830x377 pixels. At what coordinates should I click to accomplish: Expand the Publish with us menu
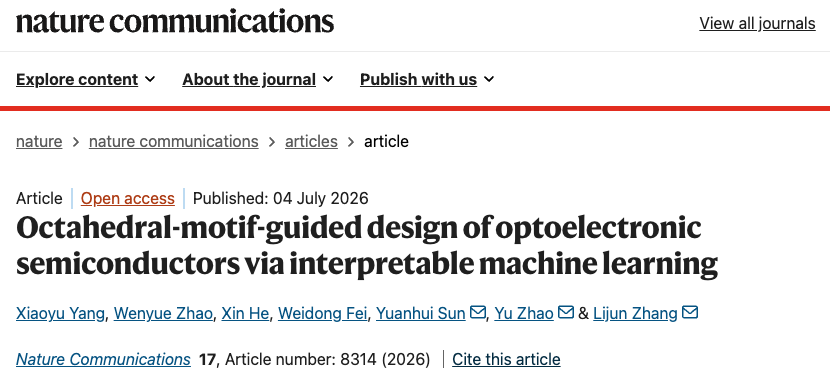point(427,79)
